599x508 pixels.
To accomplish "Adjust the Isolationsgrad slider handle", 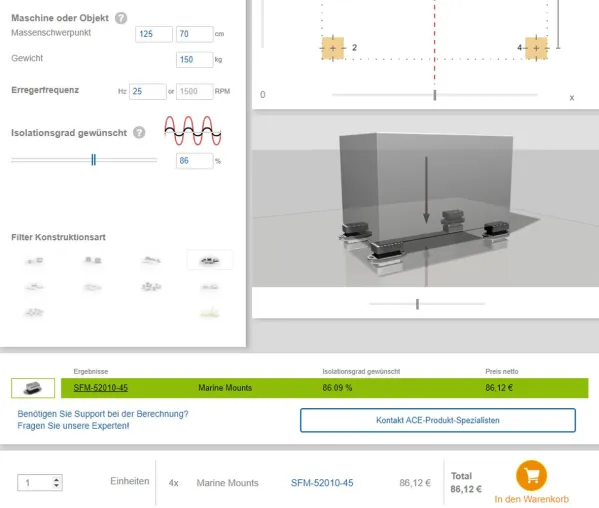I will click(94, 160).
